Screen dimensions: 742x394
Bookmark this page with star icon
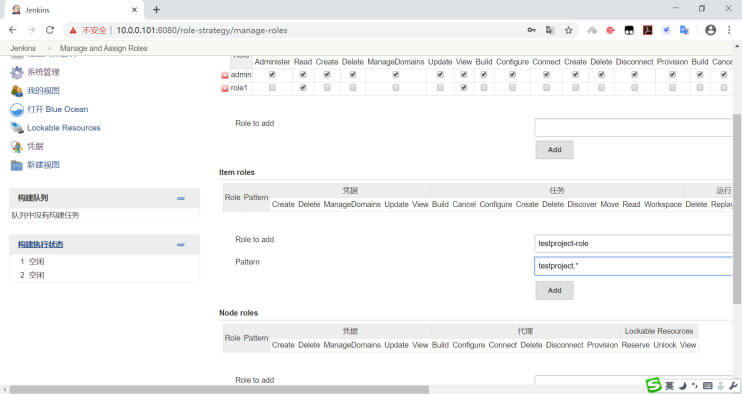(x=568, y=30)
